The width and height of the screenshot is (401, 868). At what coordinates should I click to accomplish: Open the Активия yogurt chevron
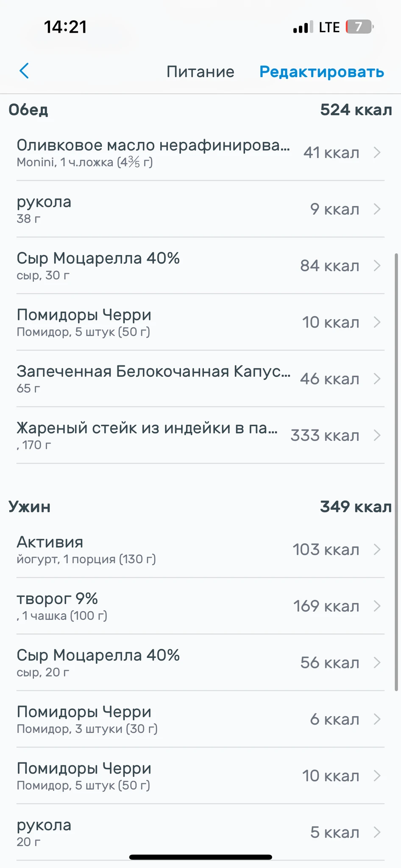[x=377, y=550]
